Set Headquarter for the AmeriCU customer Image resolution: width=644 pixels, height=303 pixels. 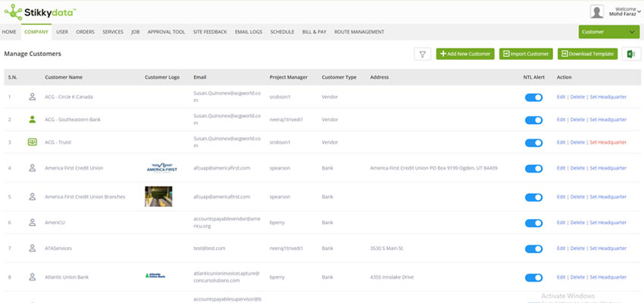tap(608, 223)
